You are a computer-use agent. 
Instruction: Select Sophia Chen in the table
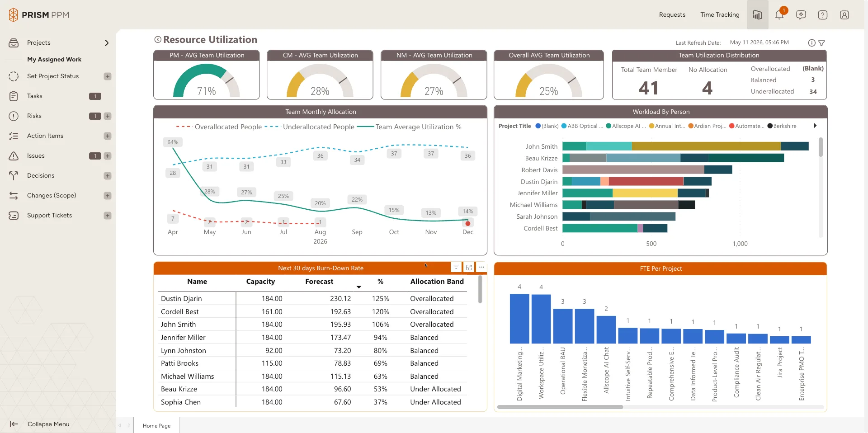pos(181,402)
